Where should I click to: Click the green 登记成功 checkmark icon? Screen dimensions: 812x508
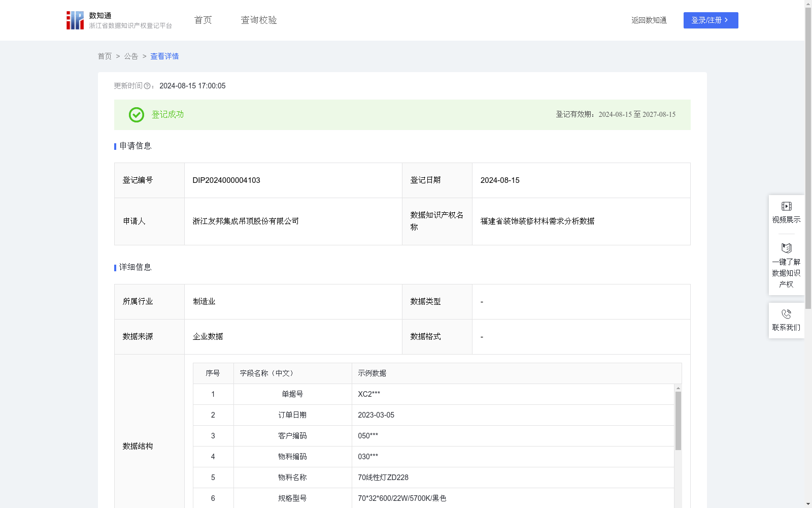click(x=137, y=115)
